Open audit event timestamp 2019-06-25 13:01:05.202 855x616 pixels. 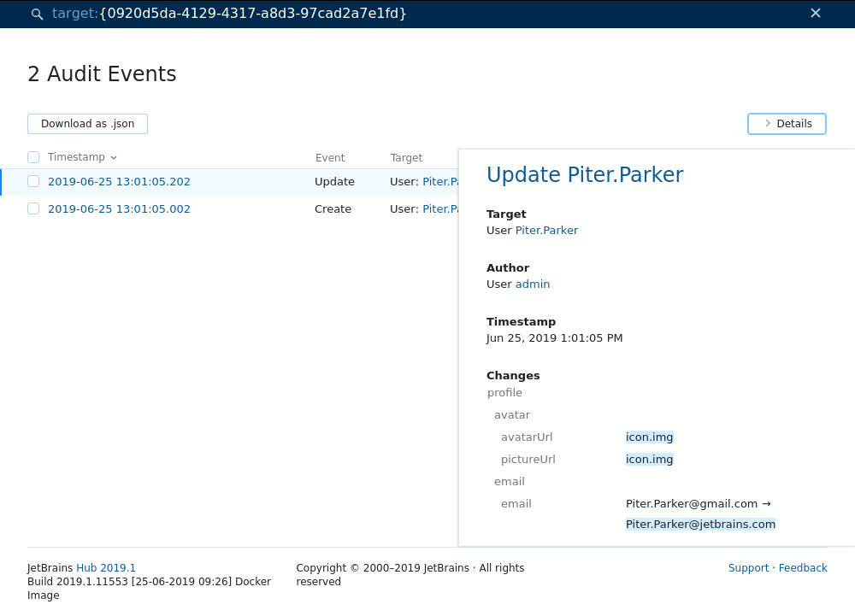pyautogui.click(x=119, y=181)
